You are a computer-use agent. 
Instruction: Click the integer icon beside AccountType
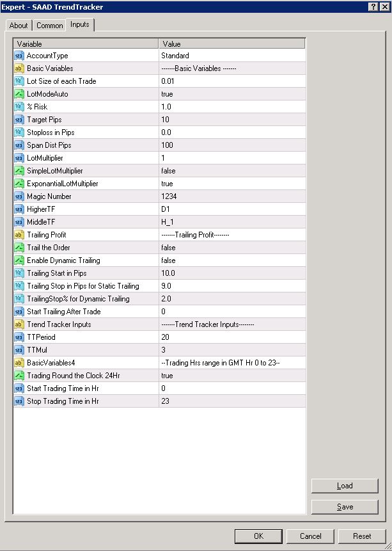pyautogui.click(x=19, y=56)
